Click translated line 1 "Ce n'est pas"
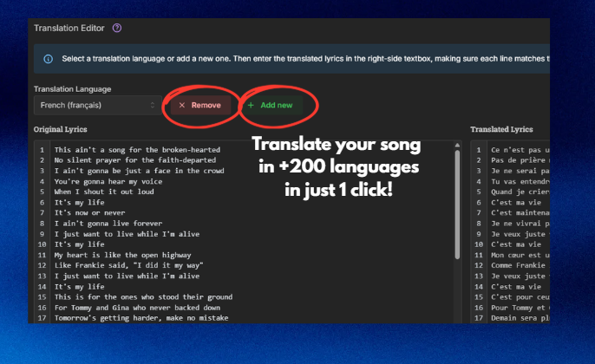Viewport: 595px width, 364px height. 520,150
